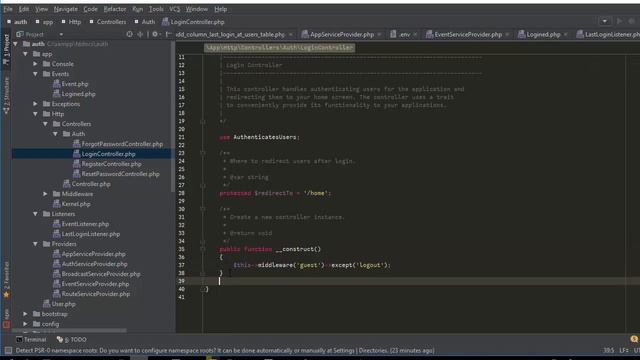Viewport: 640px width, 360px height.
Task: Select the Http breadcrumb in navigation bar
Action: [71, 22]
